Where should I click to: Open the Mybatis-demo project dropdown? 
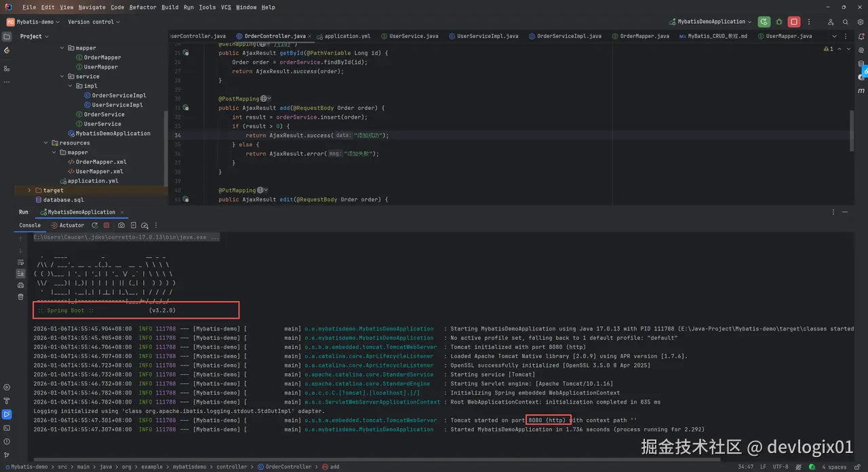click(33, 22)
